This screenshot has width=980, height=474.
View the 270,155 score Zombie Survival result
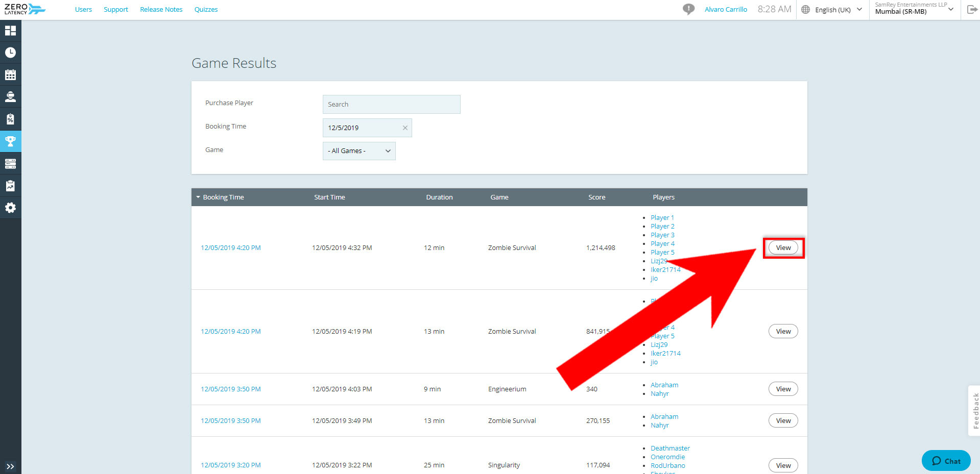click(x=783, y=421)
